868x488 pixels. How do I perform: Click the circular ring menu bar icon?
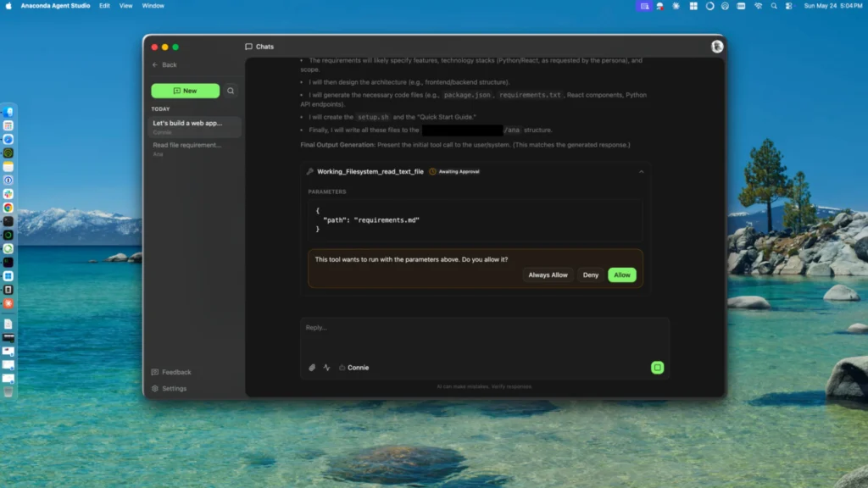tap(709, 6)
